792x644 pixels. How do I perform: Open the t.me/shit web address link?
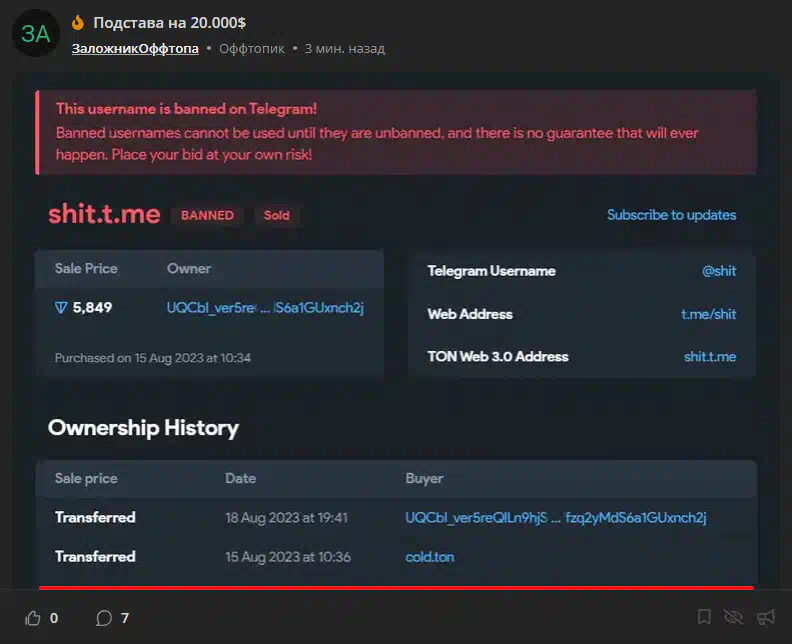709,314
